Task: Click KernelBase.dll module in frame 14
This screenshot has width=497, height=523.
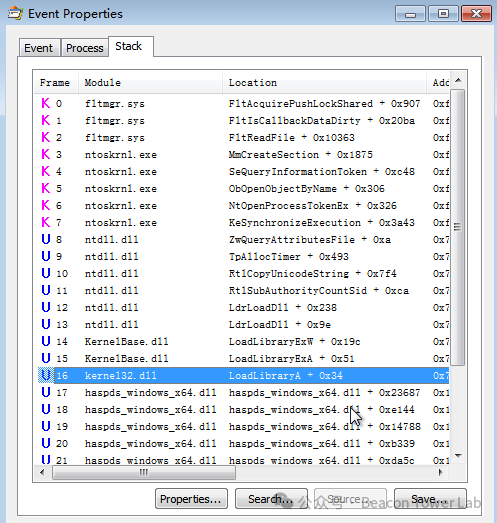Action: pyautogui.click(x=126, y=342)
